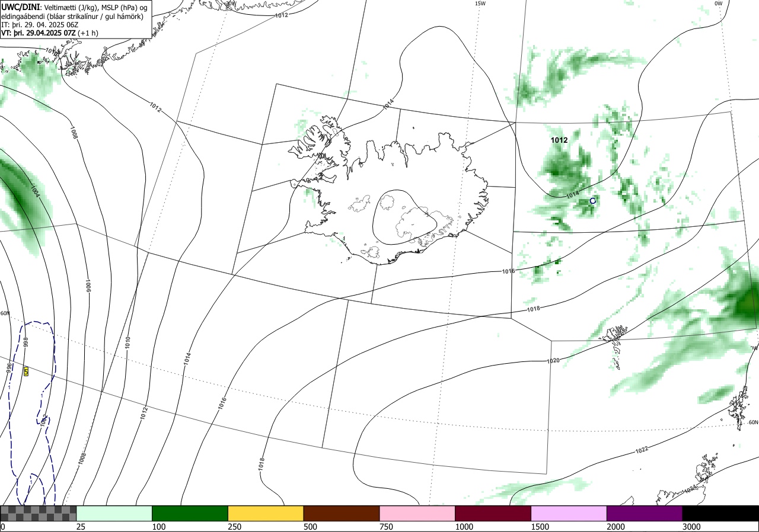This screenshot has width=759, height=532.
Task: Click the legend value 1000
Action: [x=464, y=527]
